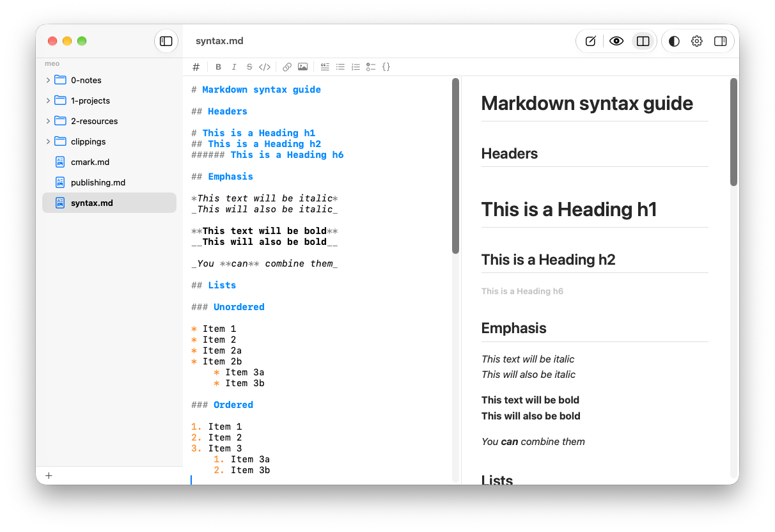This screenshot has height=532, width=775.
Task: Click the "2. Item 3b" ordered list line
Action: pyautogui.click(x=242, y=470)
